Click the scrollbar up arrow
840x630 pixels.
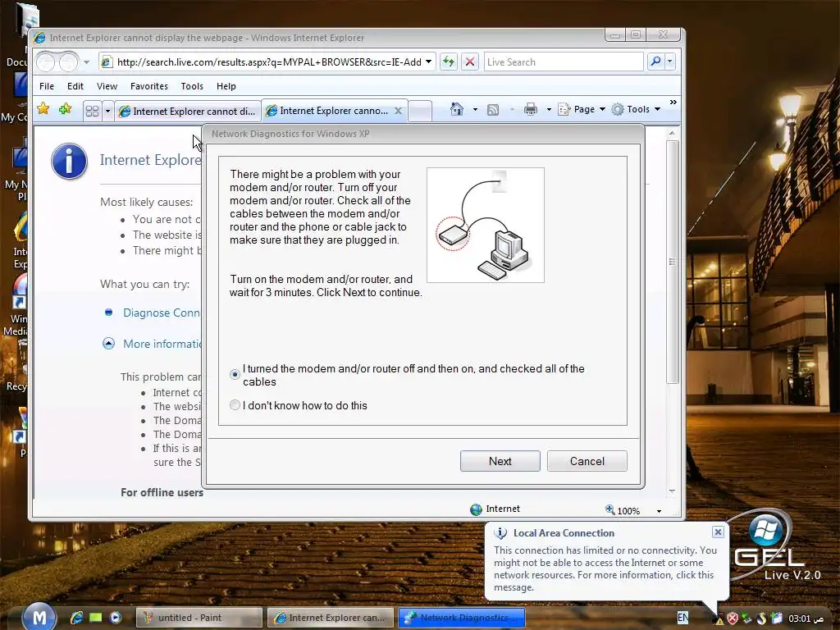coord(673,132)
